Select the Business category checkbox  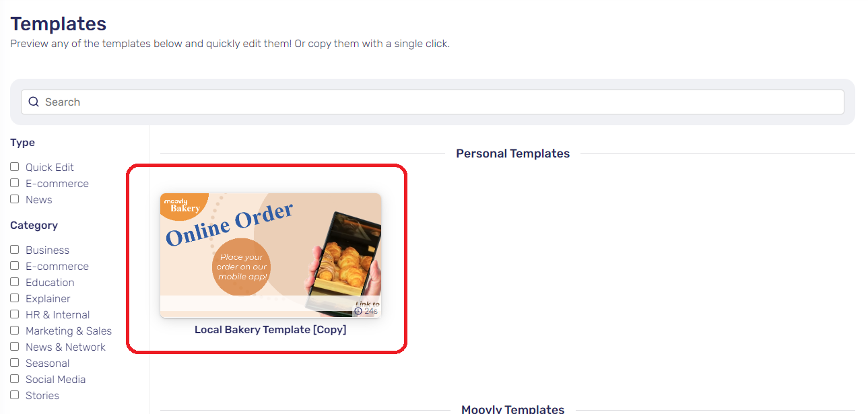pos(15,250)
